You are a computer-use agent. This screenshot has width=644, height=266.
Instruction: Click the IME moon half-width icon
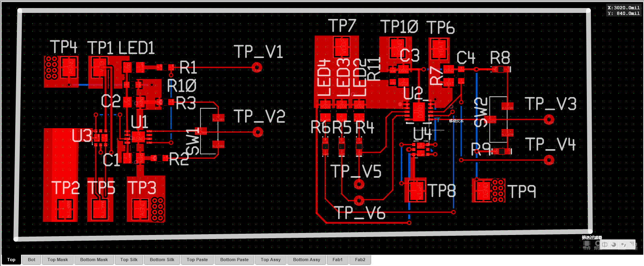[614, 245]
